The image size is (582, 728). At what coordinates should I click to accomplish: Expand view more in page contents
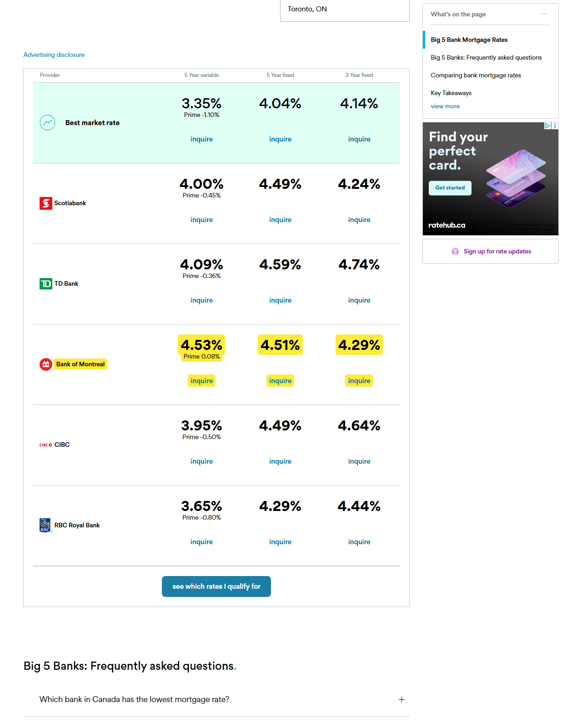[445, 106]
